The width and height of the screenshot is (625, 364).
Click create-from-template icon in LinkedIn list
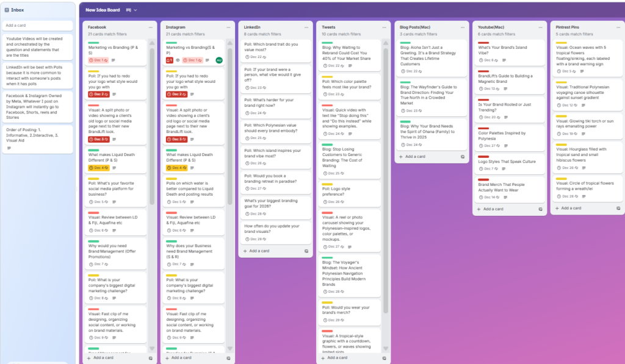pyautogui.click(x=306, y=251)
